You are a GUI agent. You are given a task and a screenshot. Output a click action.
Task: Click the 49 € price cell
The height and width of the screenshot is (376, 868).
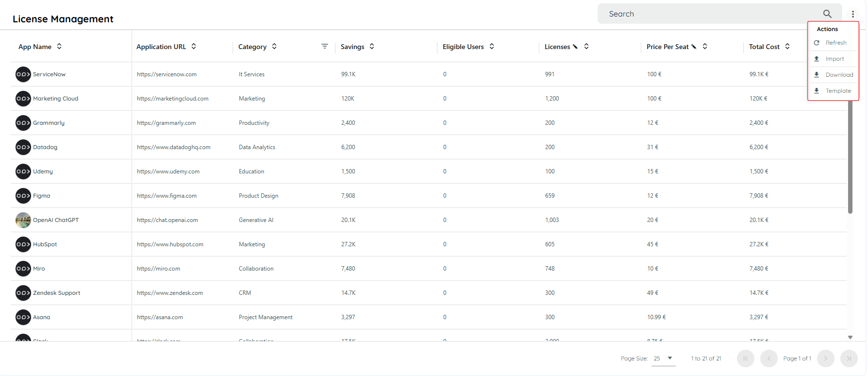652,293
